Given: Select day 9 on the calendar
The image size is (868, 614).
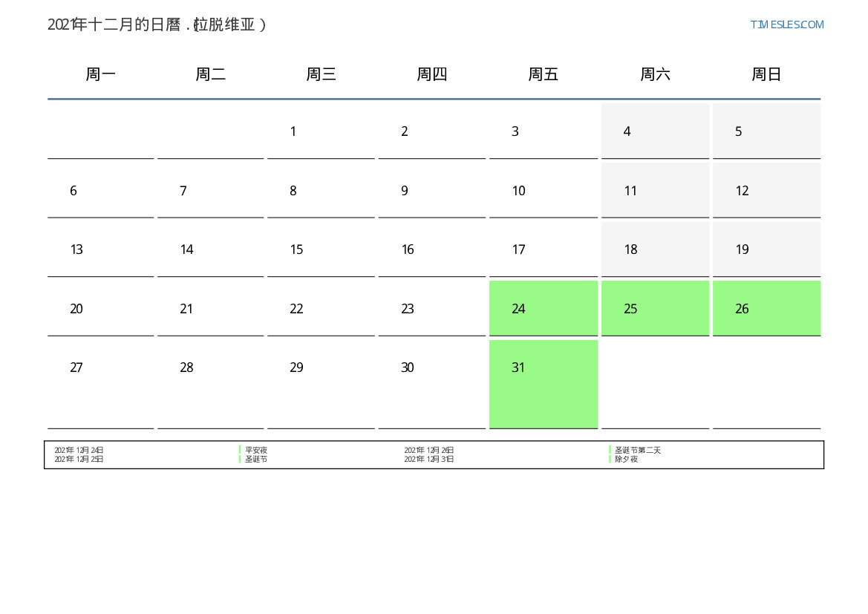Looking at the screenshot, I should [432, 191].
